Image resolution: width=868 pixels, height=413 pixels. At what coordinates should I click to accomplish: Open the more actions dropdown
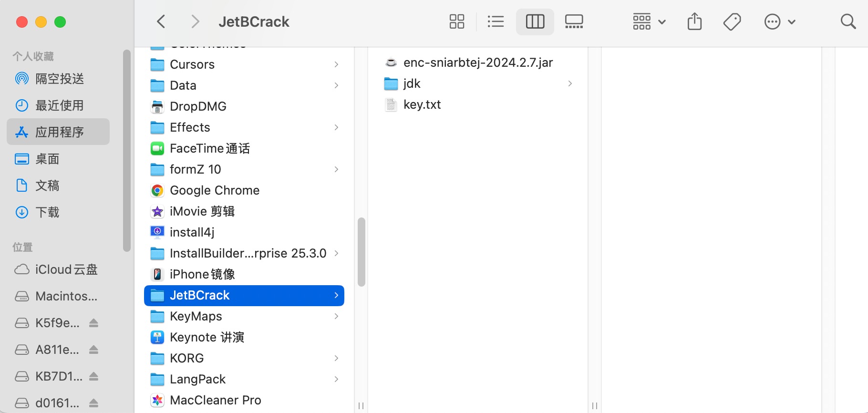pyautogui.click(x=779, y=21)
